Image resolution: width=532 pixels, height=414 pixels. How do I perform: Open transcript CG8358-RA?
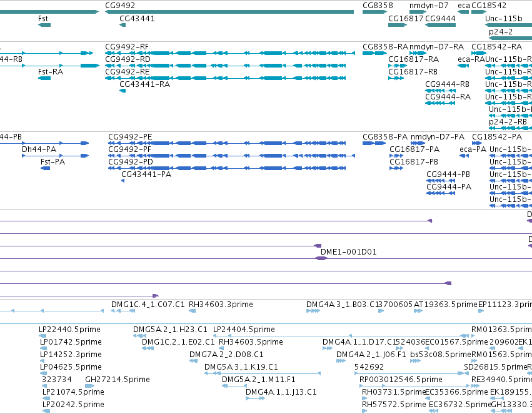point(385,47)
